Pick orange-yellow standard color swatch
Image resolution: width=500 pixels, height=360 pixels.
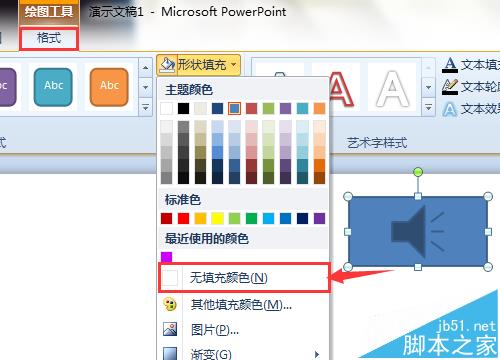coord(200,219)
